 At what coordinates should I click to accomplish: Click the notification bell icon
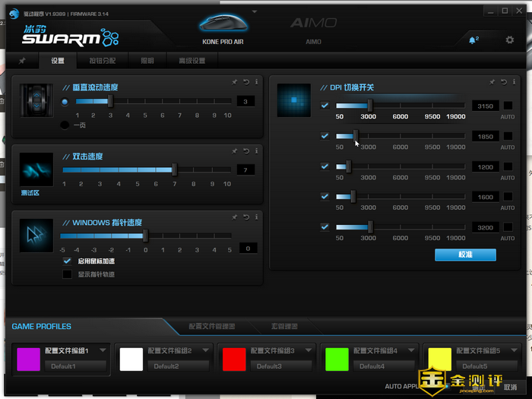(473, 40)
